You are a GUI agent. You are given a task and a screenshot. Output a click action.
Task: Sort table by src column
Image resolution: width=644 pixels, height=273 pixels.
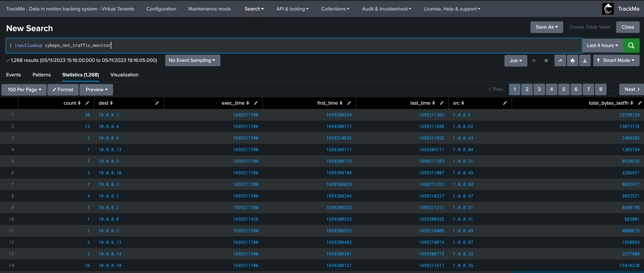click(x=458, y=103)
